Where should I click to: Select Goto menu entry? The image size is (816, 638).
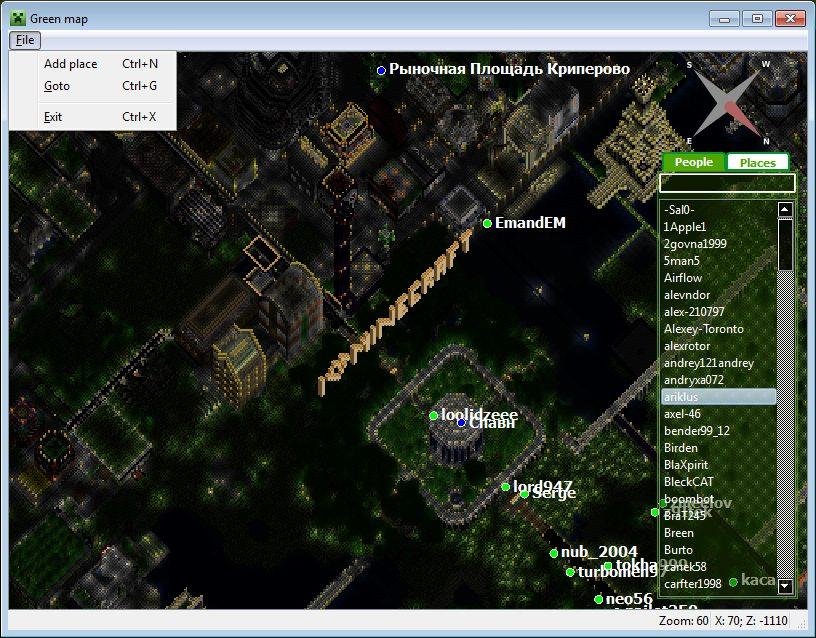pyautogui.click(x=57, y=86)
